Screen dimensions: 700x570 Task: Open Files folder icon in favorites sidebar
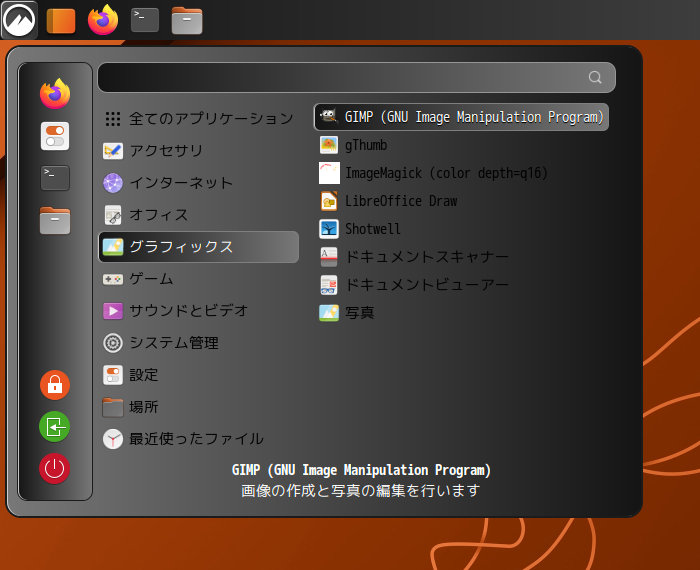tap(55, 221)
